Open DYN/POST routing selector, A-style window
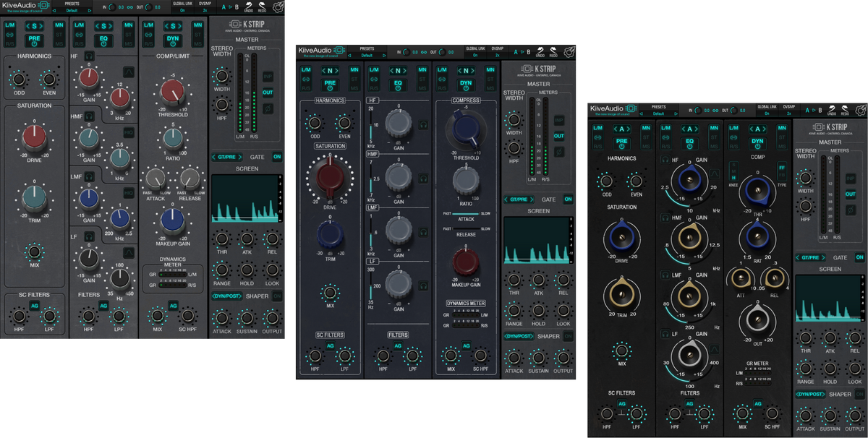This screenshot has height=438, width=868. (810, 394)
